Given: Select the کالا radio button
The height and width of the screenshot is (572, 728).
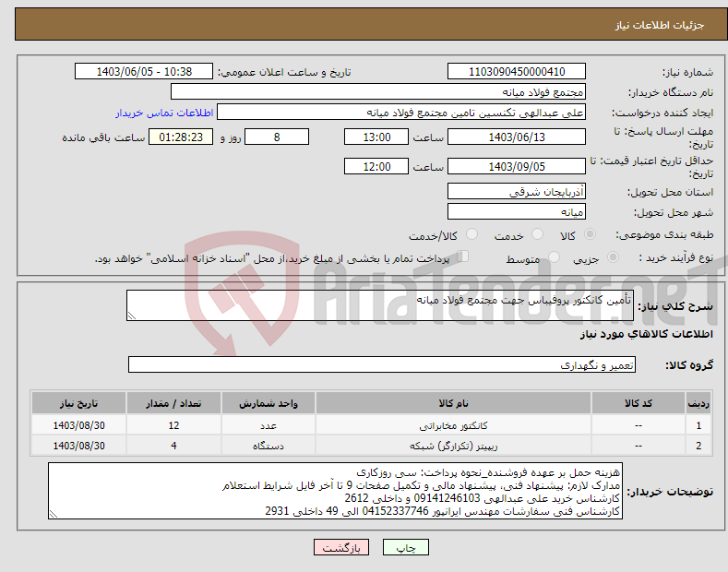Looking at the screenshot, I should coord(590,234).
